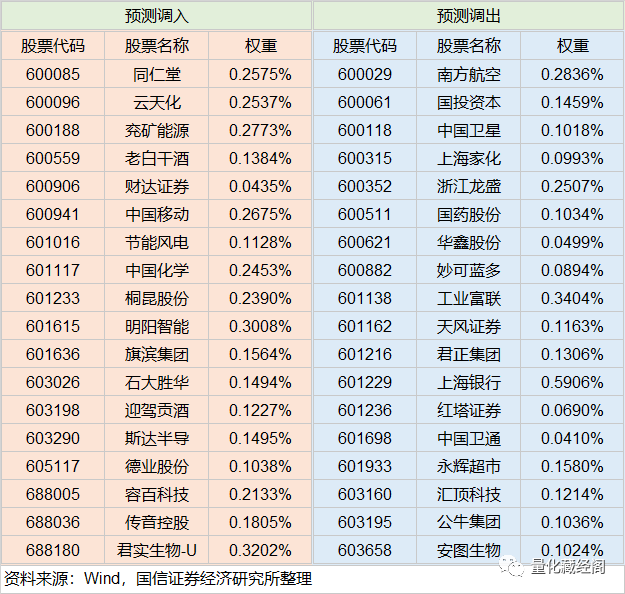Click stock code 688005
This screenshot has width=625, height=594.
[x=53, y=494]
